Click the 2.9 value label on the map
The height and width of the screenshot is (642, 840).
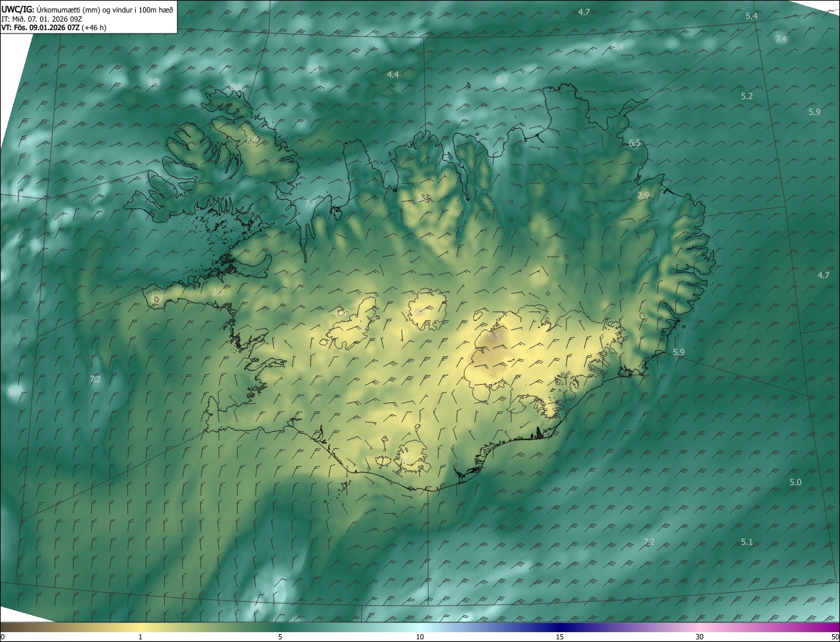[x=643, y=196]
